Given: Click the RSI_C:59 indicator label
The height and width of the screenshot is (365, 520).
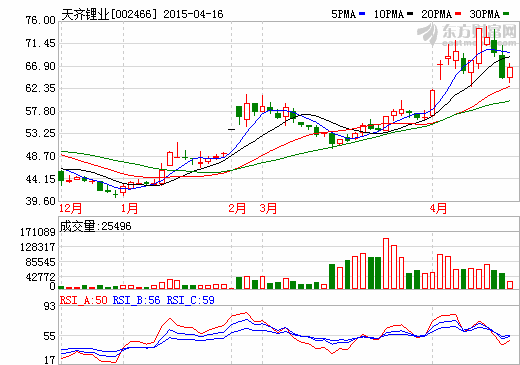Looking at the screenshot, I should 190,300.
